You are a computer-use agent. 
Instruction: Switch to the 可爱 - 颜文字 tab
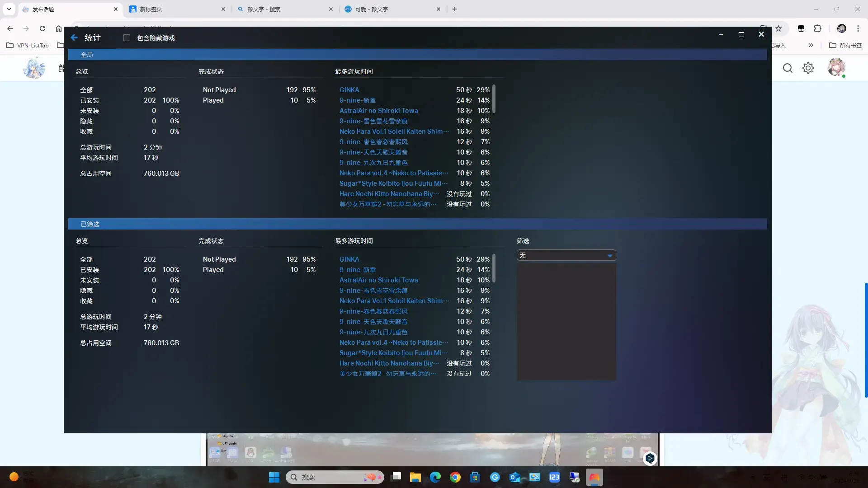point(392,9)
